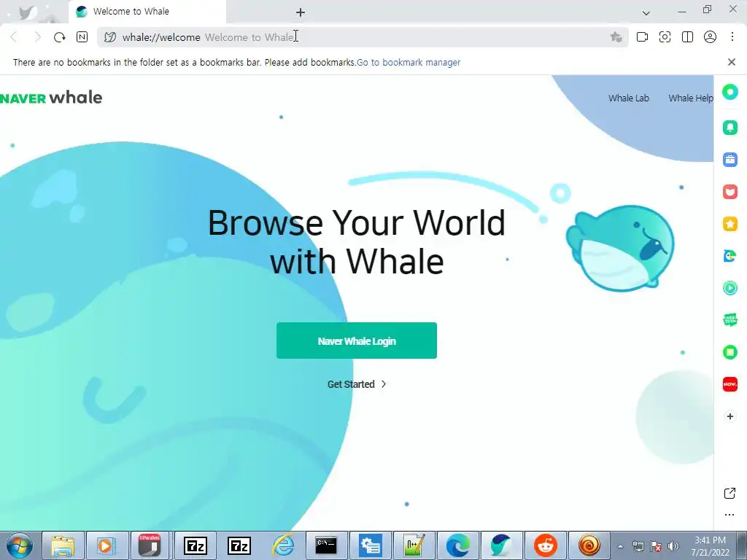Expand the tab search chevron in title bar
Viewport: 747px width, 560px height.
pyautogui.click(x=646, y=13)
